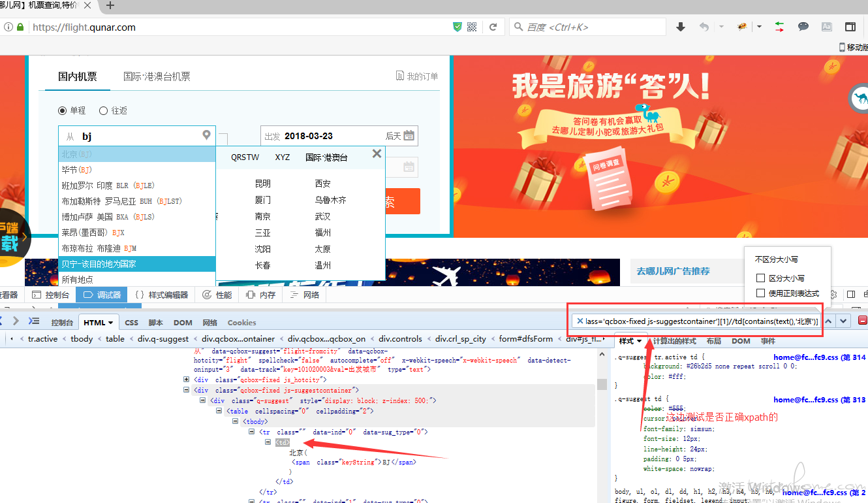Switch to Firebug CSS panel
868x503 pixels.
tap(131, 322)
